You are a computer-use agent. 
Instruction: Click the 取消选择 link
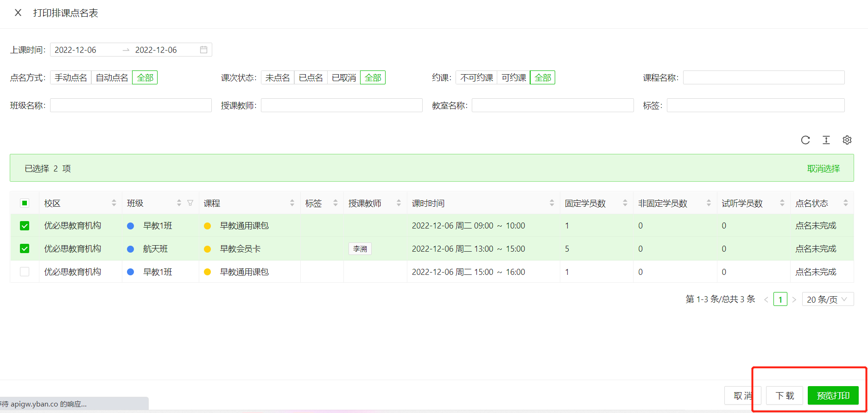click(x=824, y=169)
